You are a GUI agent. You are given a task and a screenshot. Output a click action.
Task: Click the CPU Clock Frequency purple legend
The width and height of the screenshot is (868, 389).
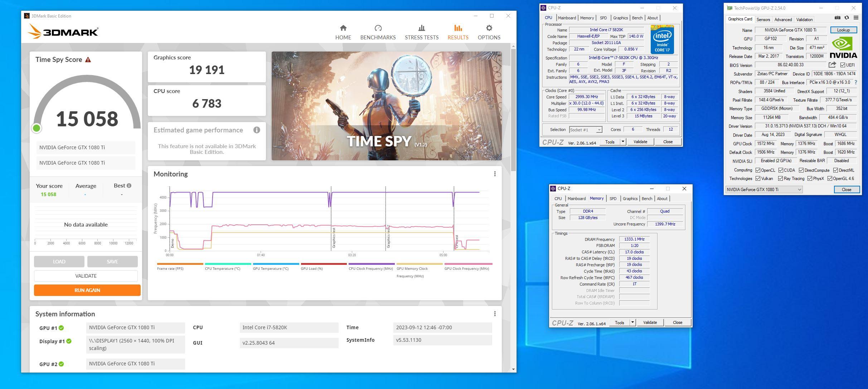pos(371,267)
